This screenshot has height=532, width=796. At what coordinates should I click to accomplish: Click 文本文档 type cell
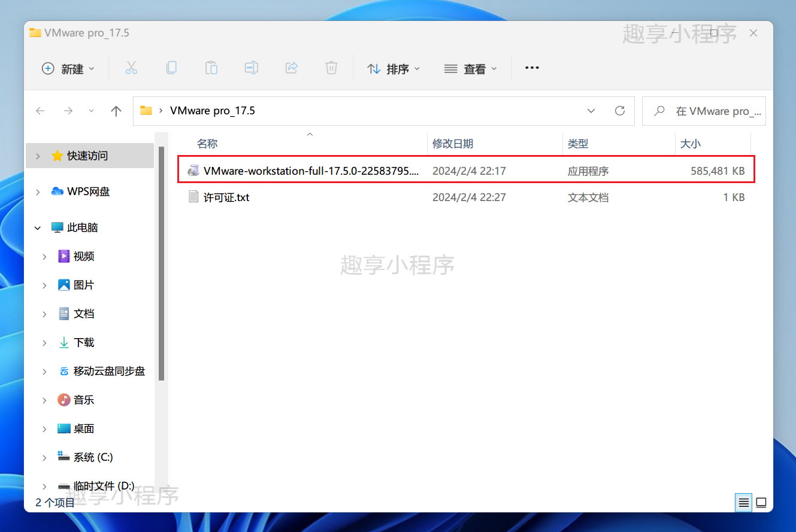point(588,197)
